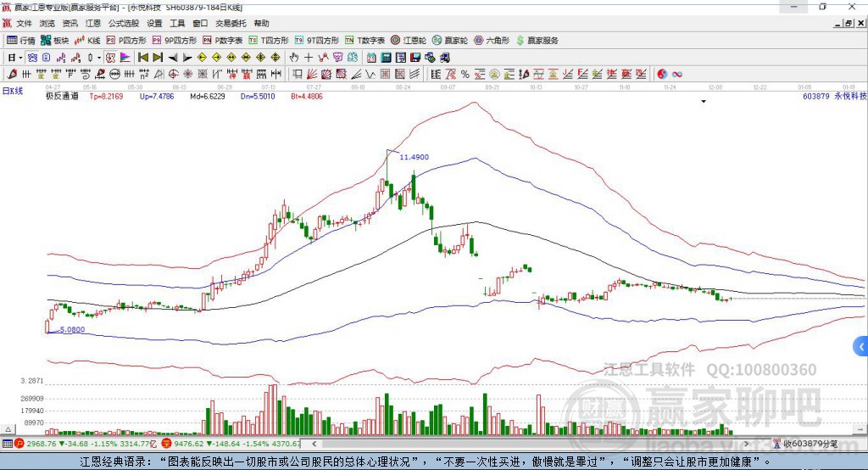Click the small black triangle marker
Image resolution: width=868 pixels, height=470 pixels.
704,102
